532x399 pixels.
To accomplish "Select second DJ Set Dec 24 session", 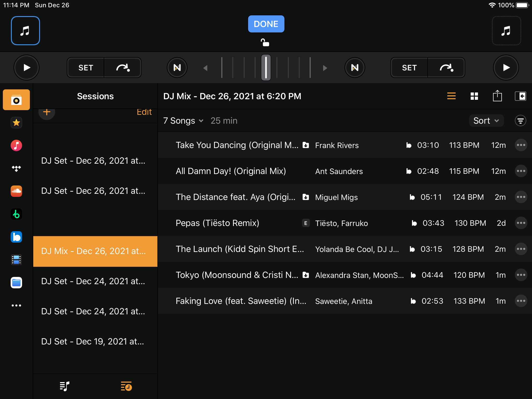I will pos(95,311).
